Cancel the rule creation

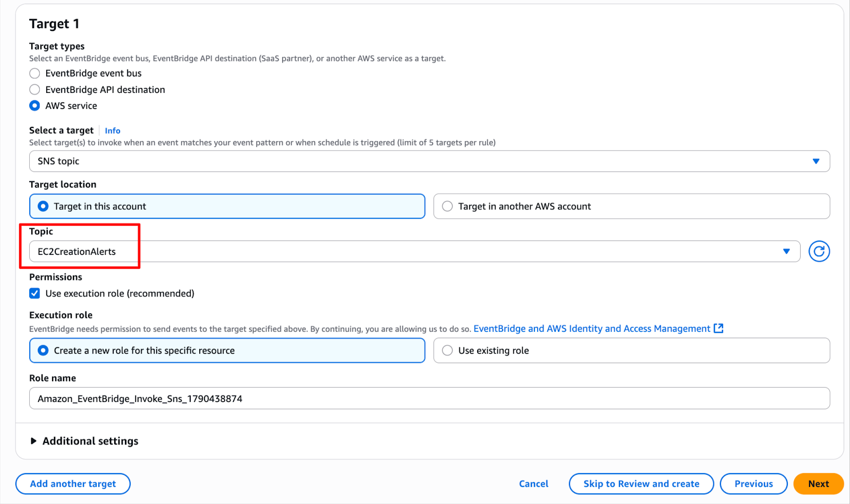click(533, 484)
